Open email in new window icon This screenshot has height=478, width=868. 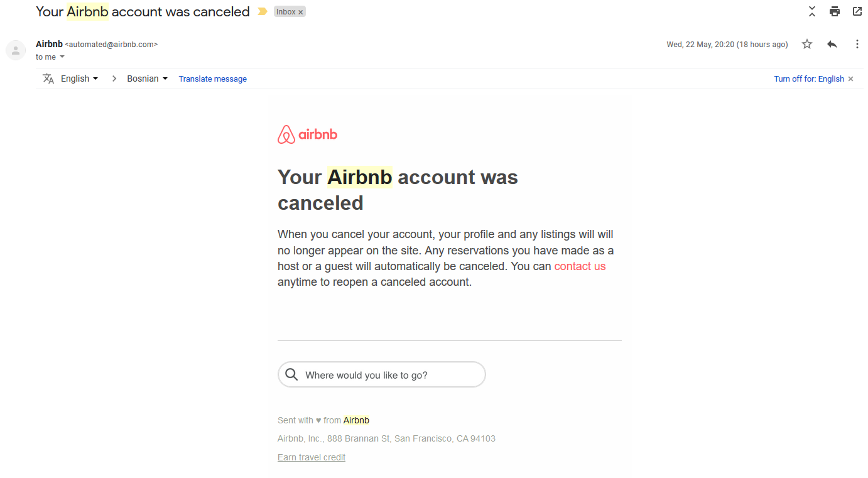(857, 11)
